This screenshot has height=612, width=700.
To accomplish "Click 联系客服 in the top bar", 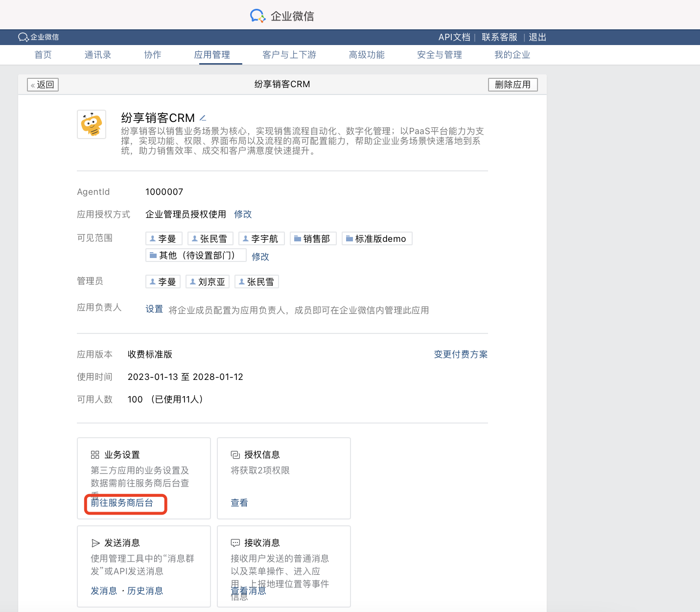I will click(499, 37).
